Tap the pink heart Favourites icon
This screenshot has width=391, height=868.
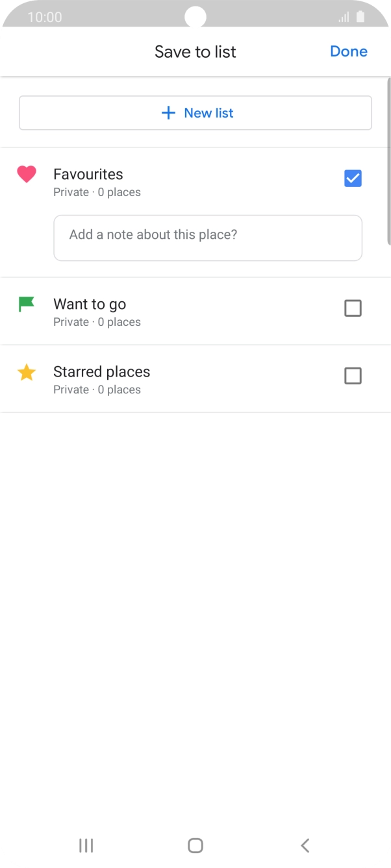tap(27, 174)
